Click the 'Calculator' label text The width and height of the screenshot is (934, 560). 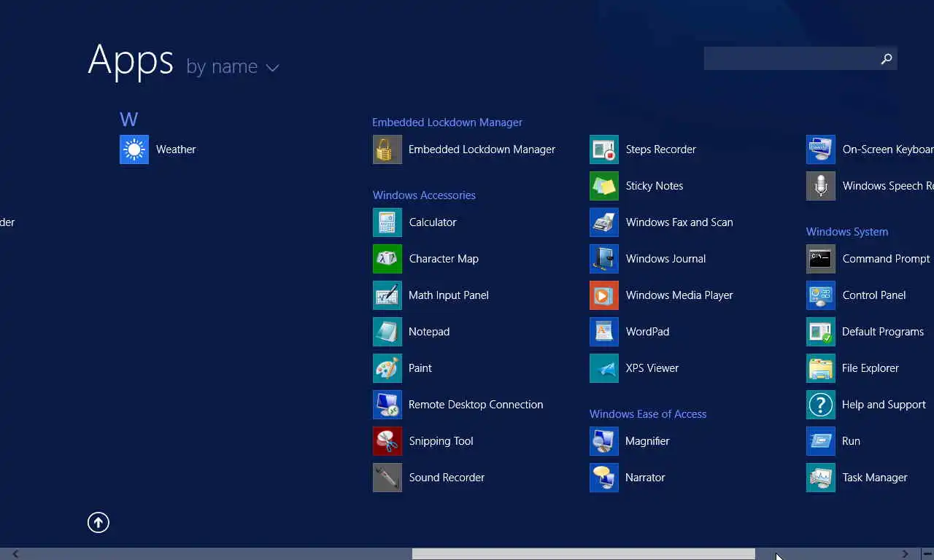pyautogui.click(x=433, y=222)
